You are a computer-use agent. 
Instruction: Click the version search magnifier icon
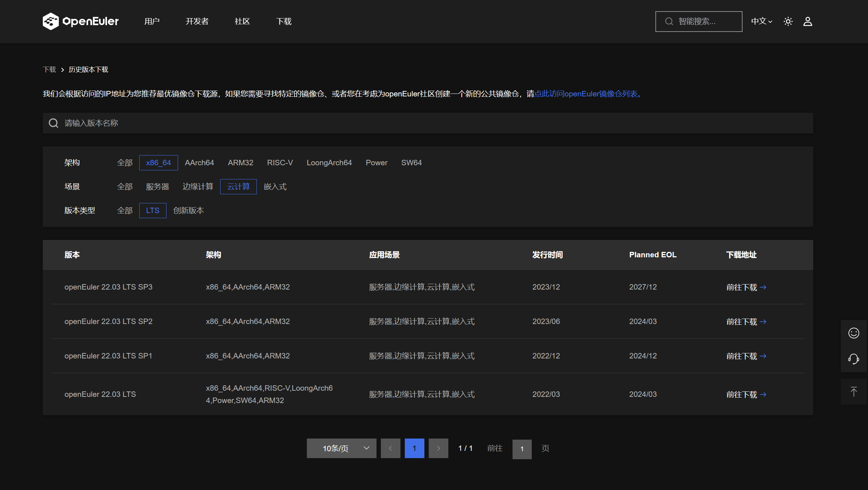point(53,123)
